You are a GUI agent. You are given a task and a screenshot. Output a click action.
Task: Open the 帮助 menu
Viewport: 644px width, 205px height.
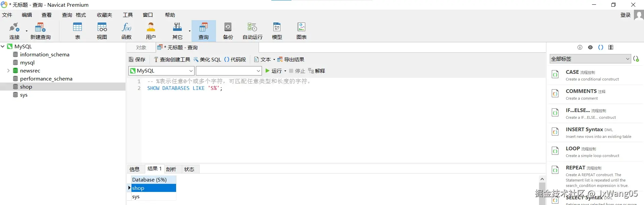click(x=170, y=15)
